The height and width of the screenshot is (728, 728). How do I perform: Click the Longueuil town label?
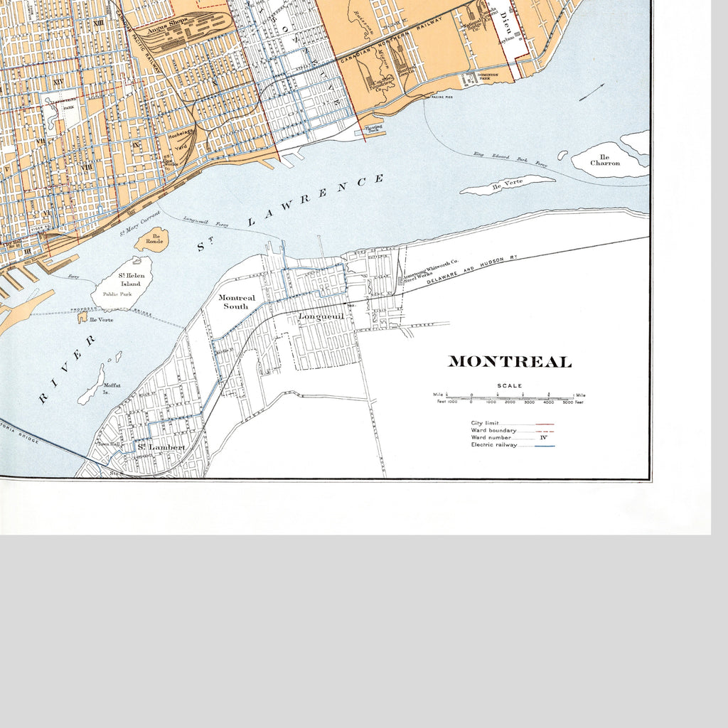pyautogui.click(x=321, y=316)
